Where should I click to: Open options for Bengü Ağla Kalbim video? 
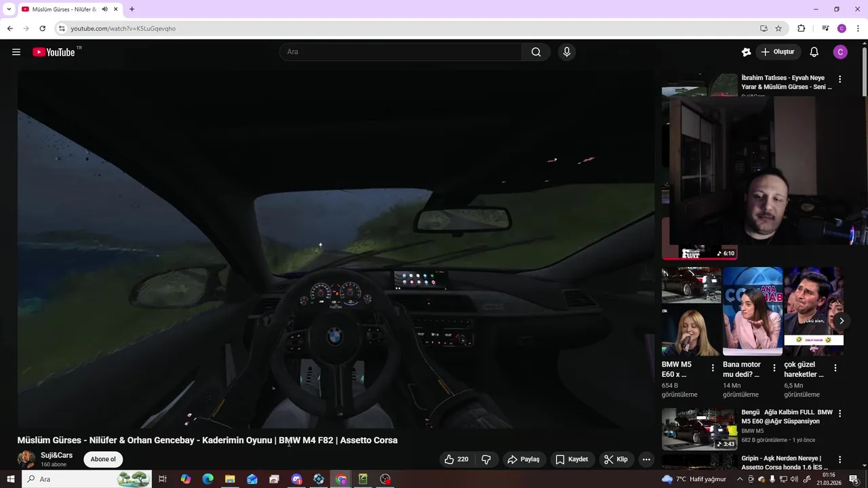pos(840,413)
